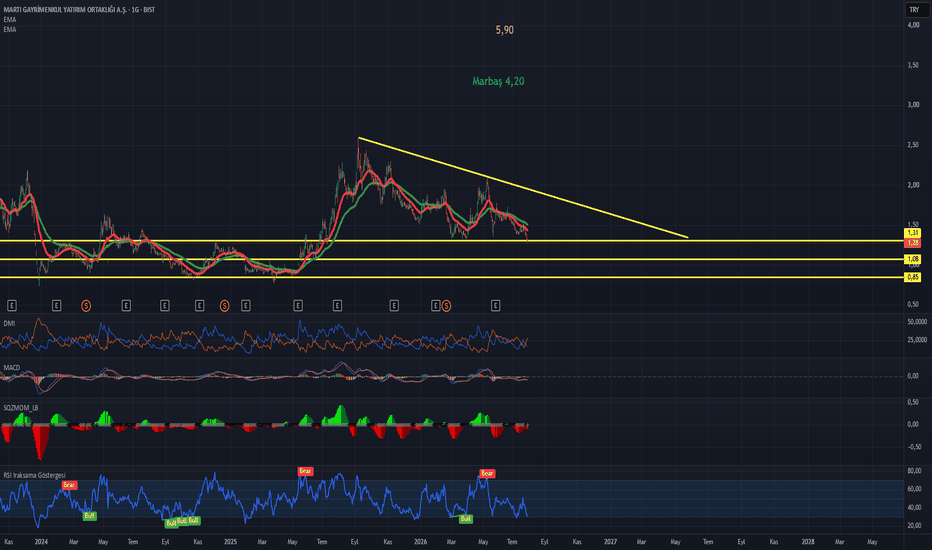Click the -0,50 SQZMOM scale value

pyautogui.click(x=913, y=447)
